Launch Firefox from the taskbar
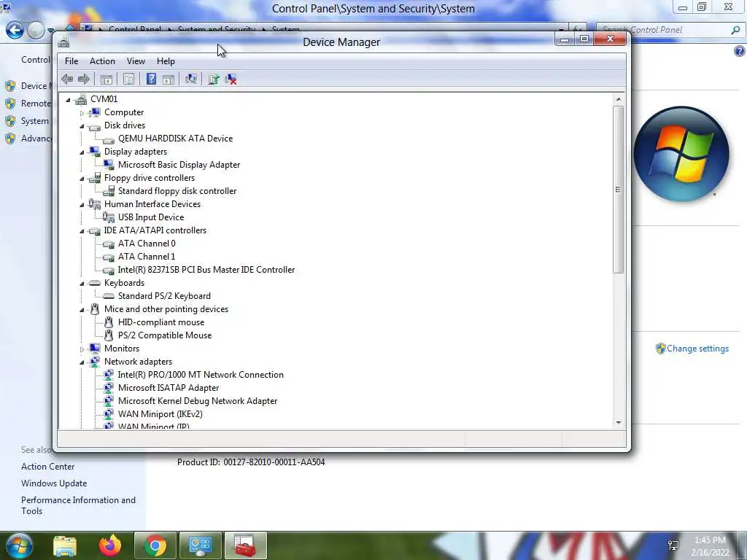The width and height of the screenshot is (747, 560). tap(110, 545)
